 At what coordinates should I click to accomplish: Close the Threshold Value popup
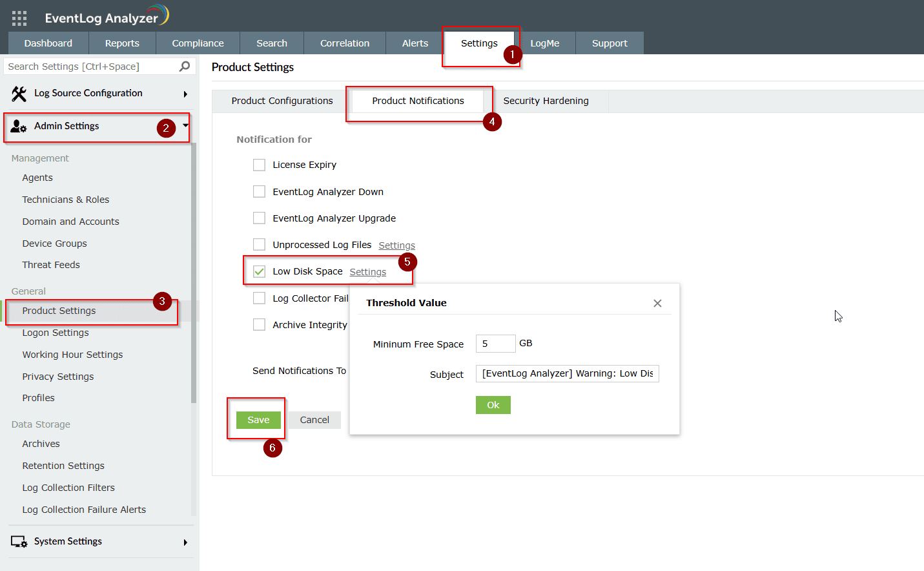click(657, 303)
